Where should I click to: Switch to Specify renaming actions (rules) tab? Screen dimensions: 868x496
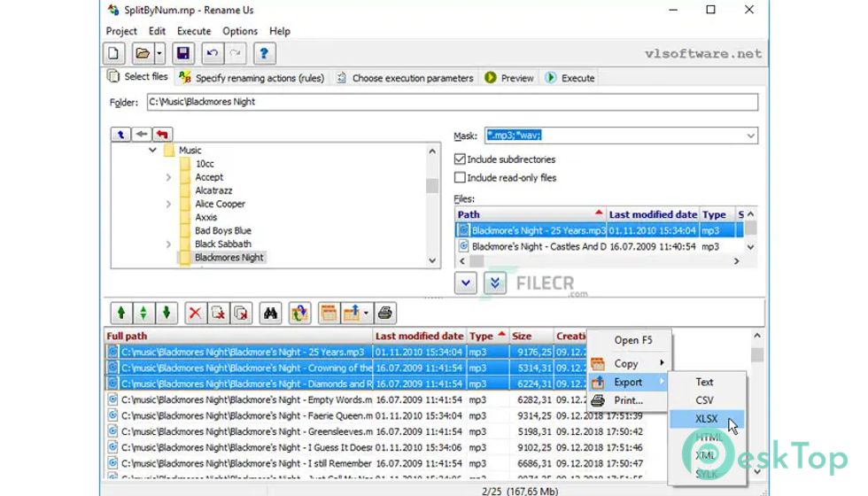click(x=252, y=78)
